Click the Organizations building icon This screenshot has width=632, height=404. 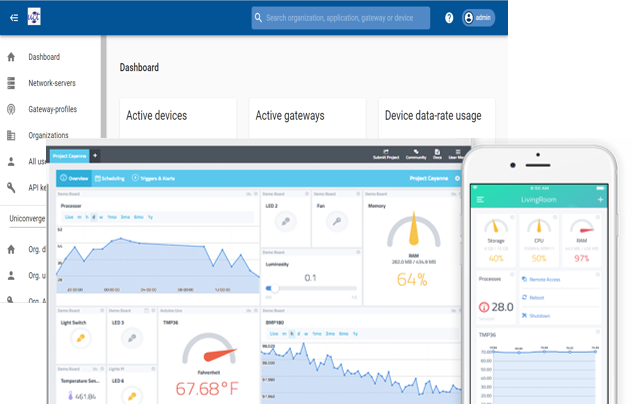(x=11, y=135)
